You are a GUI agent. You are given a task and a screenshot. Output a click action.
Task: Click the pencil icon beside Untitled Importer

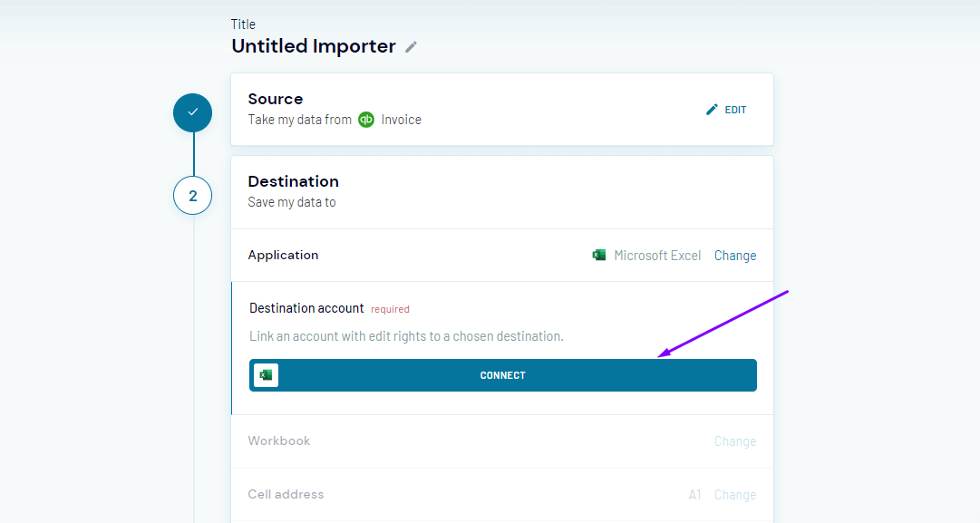[411, 47]
